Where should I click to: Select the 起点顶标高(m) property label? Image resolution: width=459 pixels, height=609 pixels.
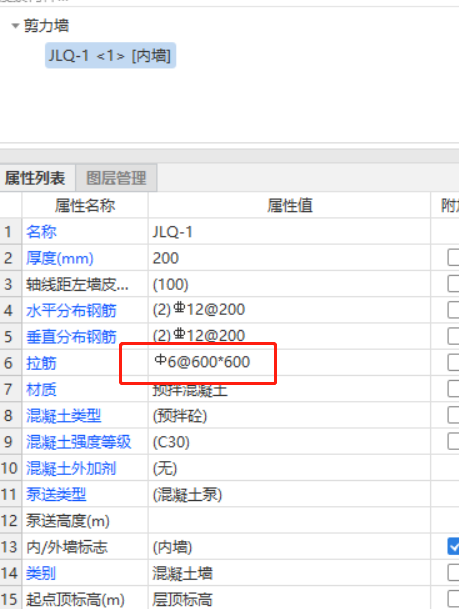click(75, 599)
